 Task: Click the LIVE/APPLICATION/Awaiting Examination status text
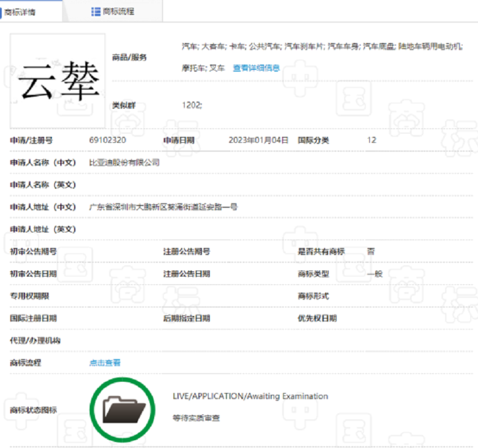coord(250,396)
